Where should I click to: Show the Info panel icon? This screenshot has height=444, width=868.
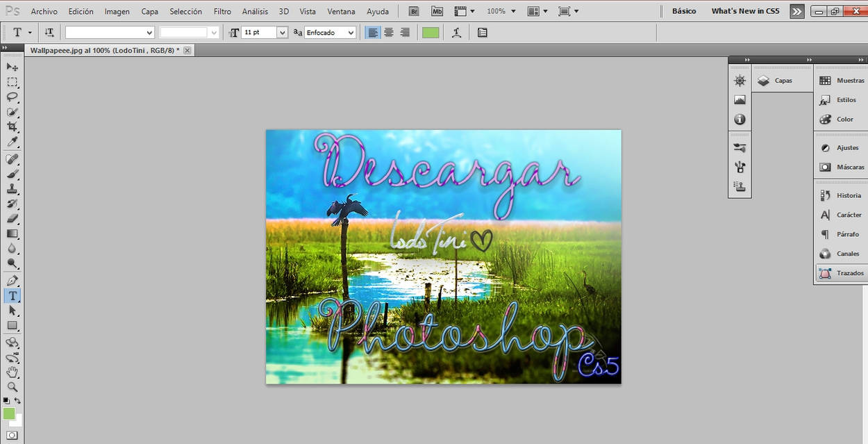point(740,120)
